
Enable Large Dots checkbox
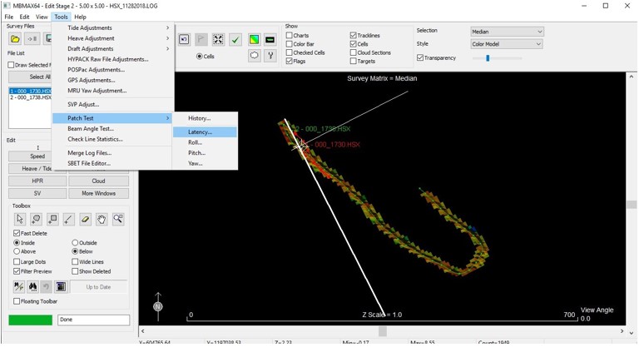17,261
